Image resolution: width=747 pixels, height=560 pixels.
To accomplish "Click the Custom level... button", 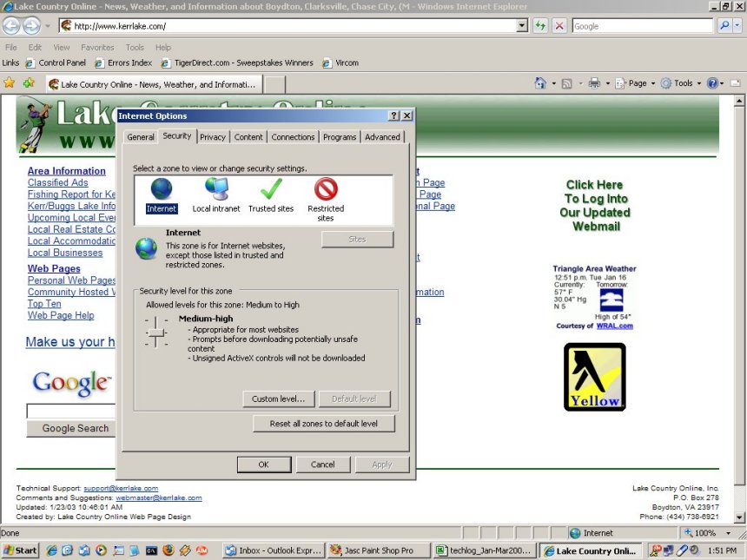I will point(279,399).
